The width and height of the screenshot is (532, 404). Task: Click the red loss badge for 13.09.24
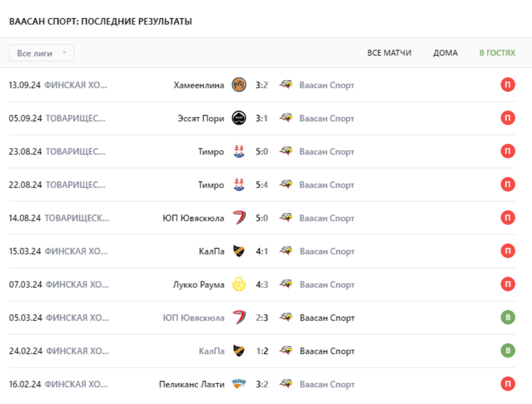pos(508,85)
